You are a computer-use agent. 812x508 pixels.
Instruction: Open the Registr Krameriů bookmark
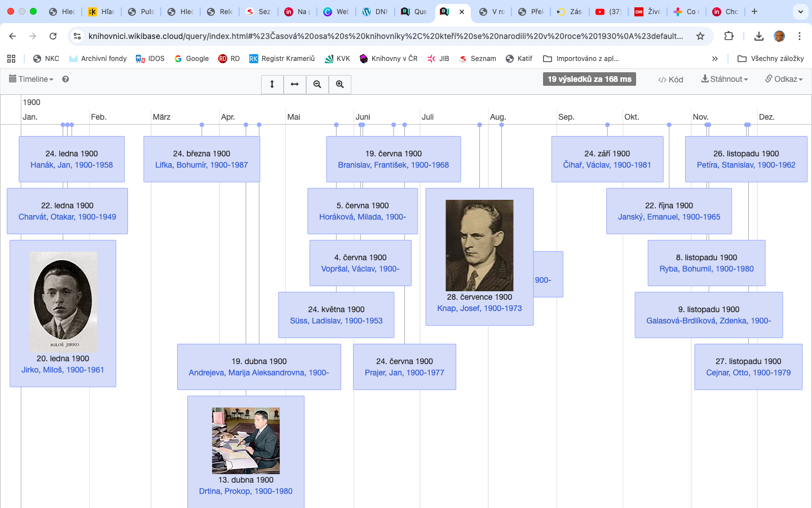(282, 59)
